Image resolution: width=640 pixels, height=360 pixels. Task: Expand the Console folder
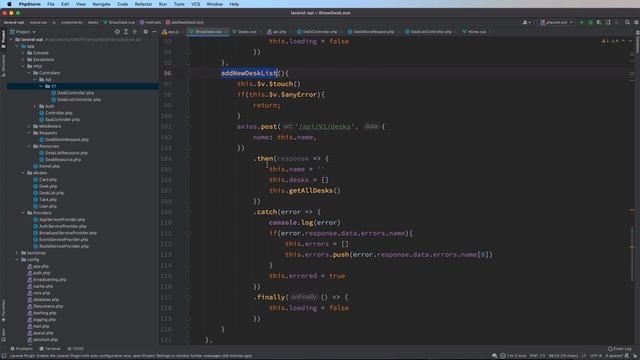tap(23, 53)
